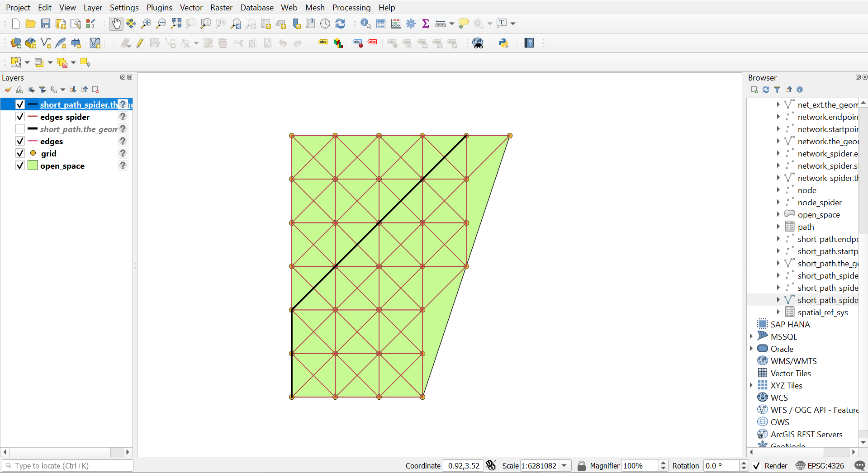Screen dimensions: 868x473
Task: Expand the MSSQL browser node
Action: coord(752,336)
